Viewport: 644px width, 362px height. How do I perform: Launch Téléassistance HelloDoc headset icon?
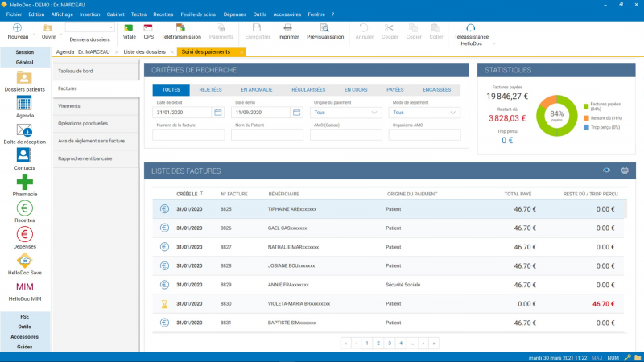tap(470, 27)
